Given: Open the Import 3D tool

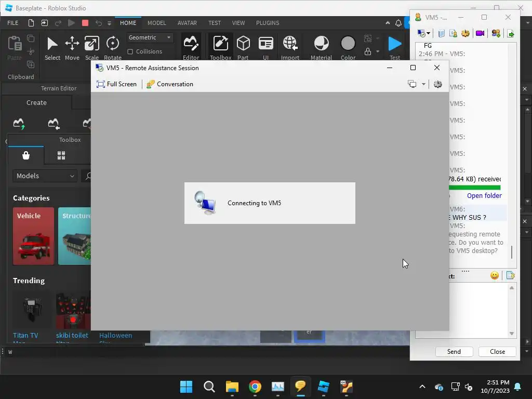Looking at the screenshot, I should (x=290, y=47).
